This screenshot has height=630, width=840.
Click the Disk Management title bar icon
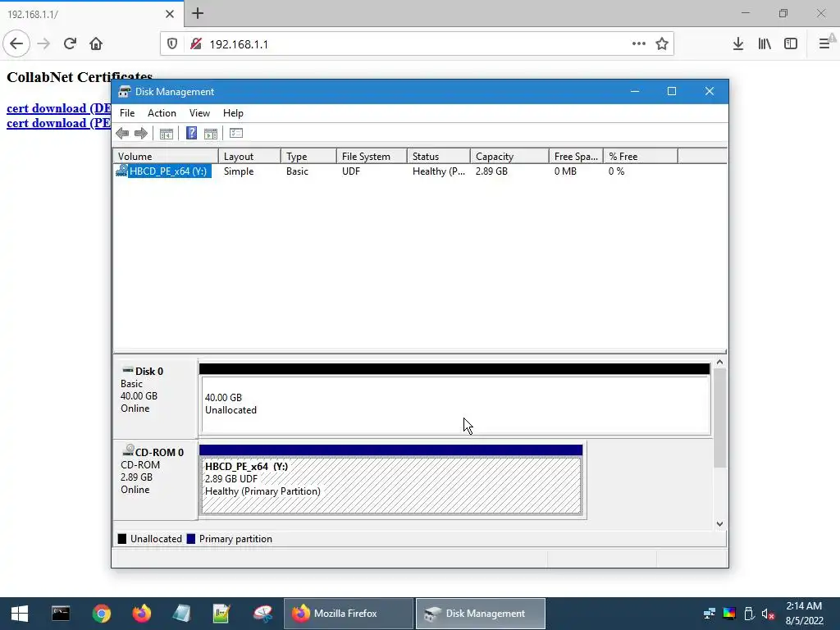coord(125,92)
